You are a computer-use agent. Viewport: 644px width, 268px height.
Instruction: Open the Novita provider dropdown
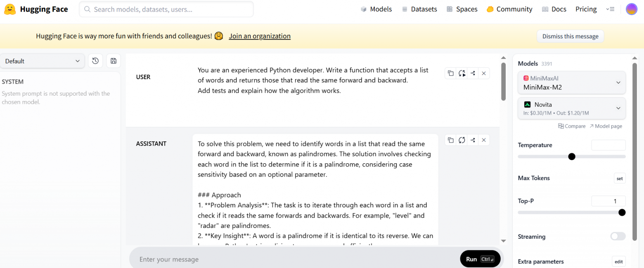pos(572,108)
